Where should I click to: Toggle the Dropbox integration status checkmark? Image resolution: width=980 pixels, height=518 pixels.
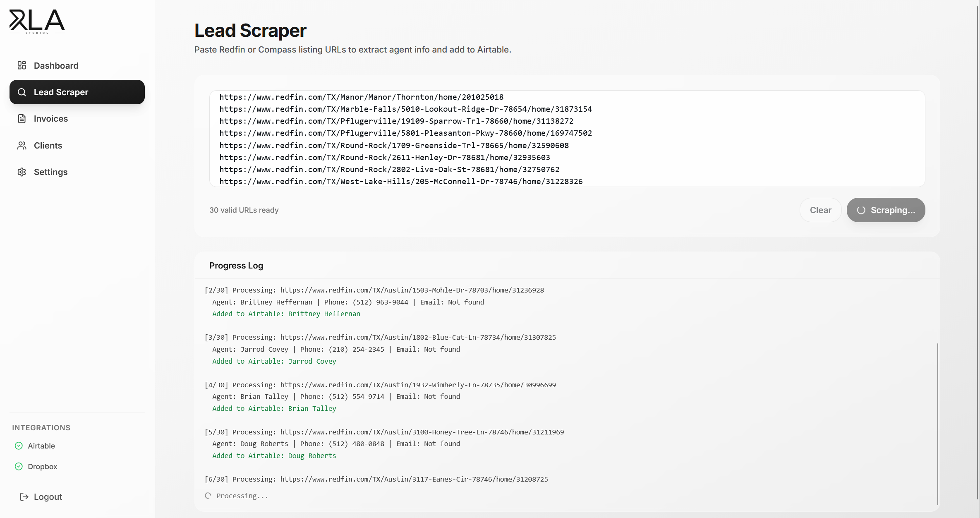point(18,466)
